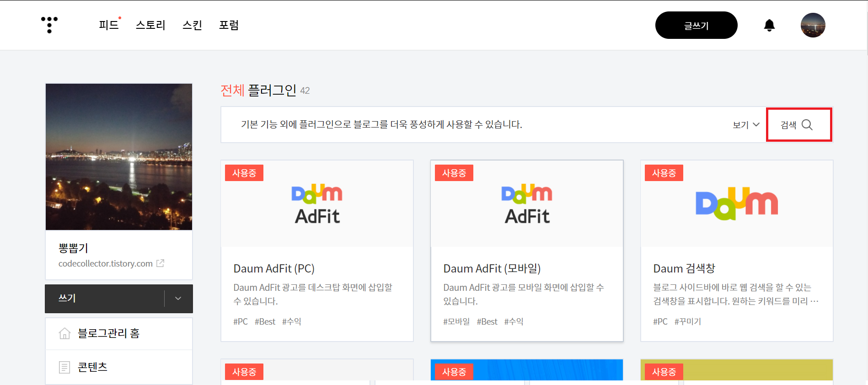This screenshot has height=385, width=868.
Task: Click the search magnifier icon
Action: click(807, 125)
